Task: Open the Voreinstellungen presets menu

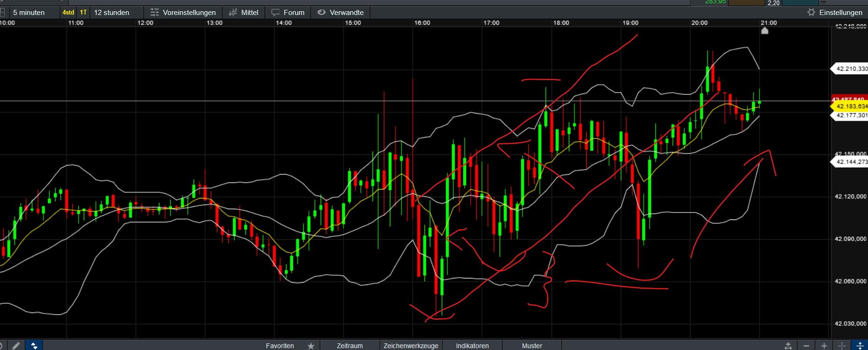Action: [183, 13]
